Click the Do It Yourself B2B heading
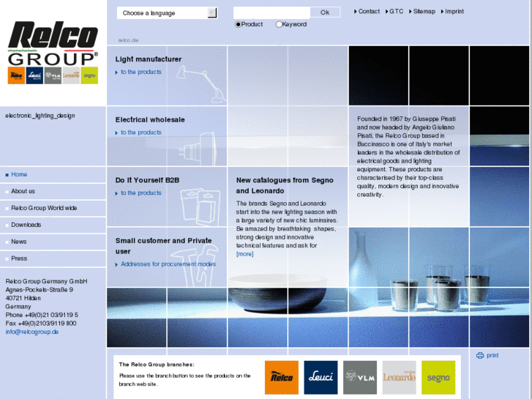Image resolution: width=532 pixels, height=399 pixels. (147, 180)
